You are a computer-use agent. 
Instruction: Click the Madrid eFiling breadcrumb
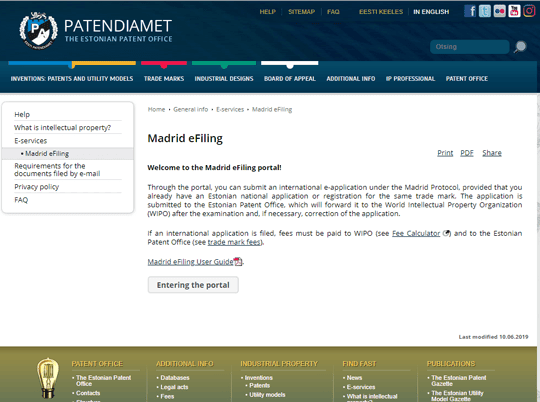[272, 109]
